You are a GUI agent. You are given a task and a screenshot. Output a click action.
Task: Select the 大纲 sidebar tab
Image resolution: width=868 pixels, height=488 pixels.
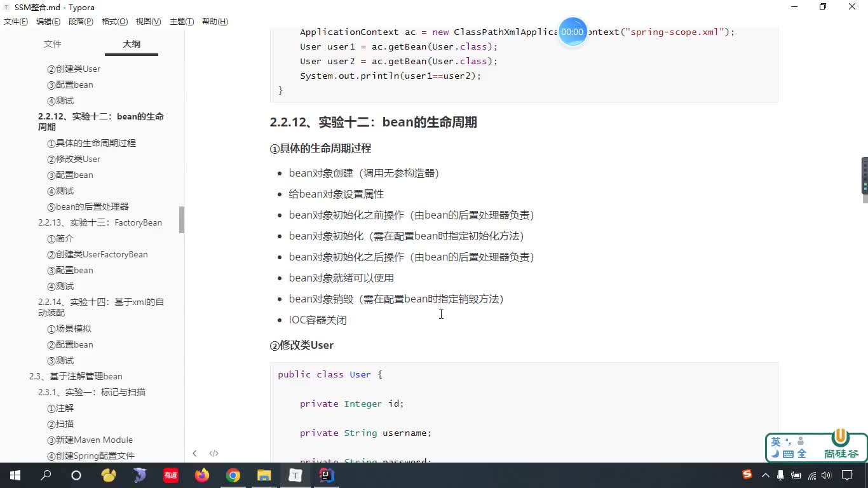click(x=132, y=44)
